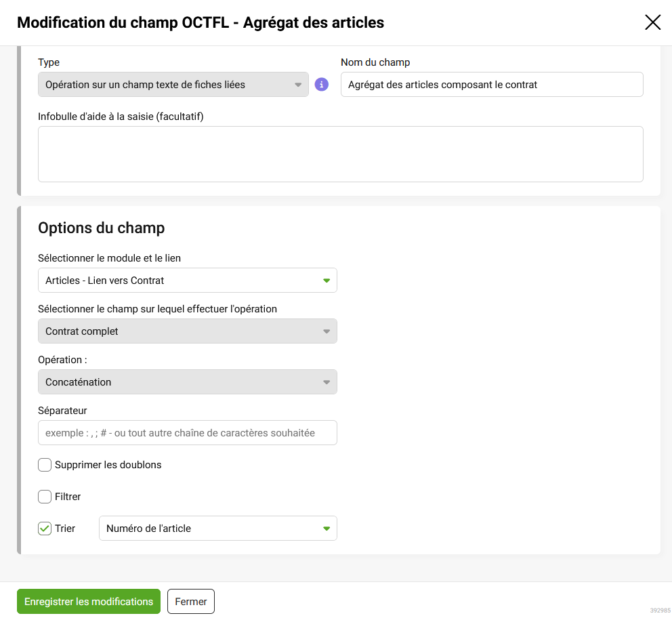
Task: Uncheck the Trier checkbox
Action: point(45,529)
